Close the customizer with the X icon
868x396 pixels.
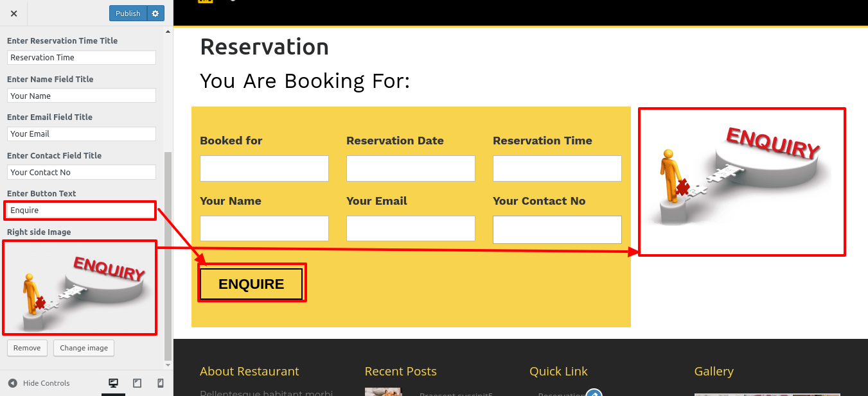pos(13,13)
